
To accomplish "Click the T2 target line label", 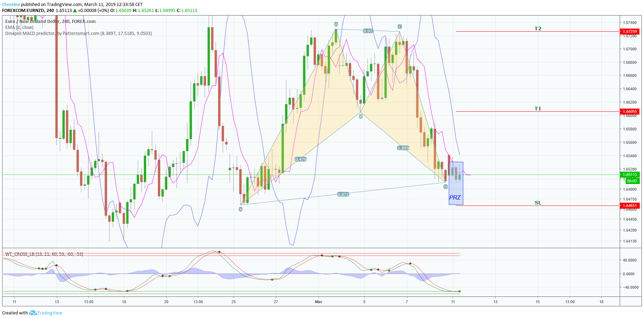I will pyautogui.click(x=538, y=29).
